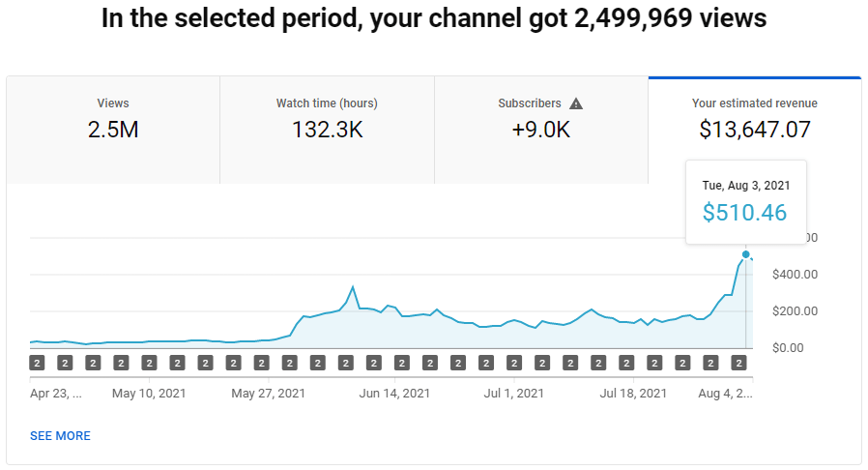
Task: Click the video marker badge above Jul 1, 2021
Action: click(513, 364)
